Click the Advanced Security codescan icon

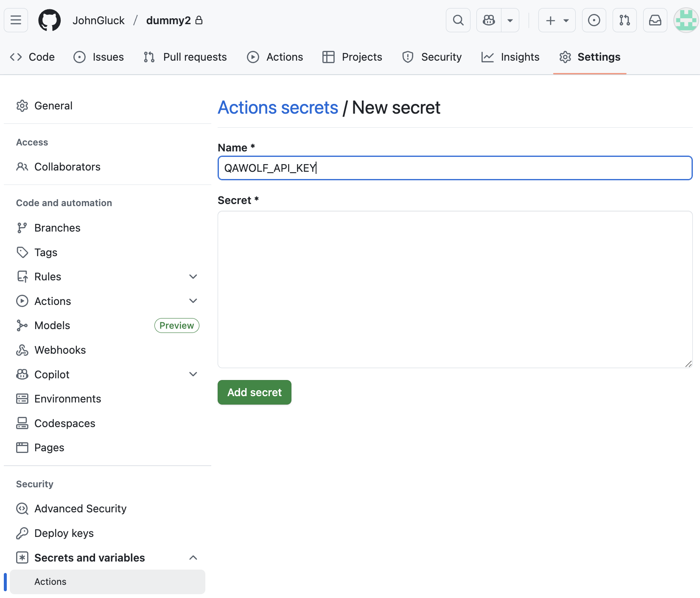(x=22, y=509)
